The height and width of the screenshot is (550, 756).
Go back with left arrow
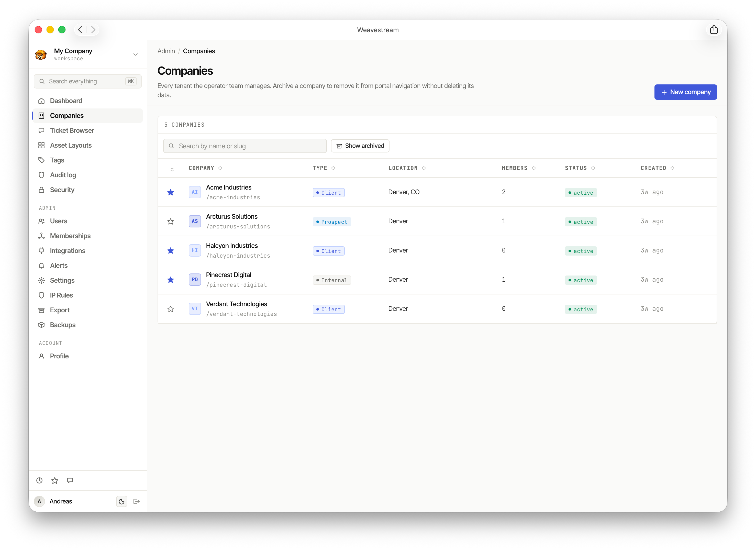point(80,30)
